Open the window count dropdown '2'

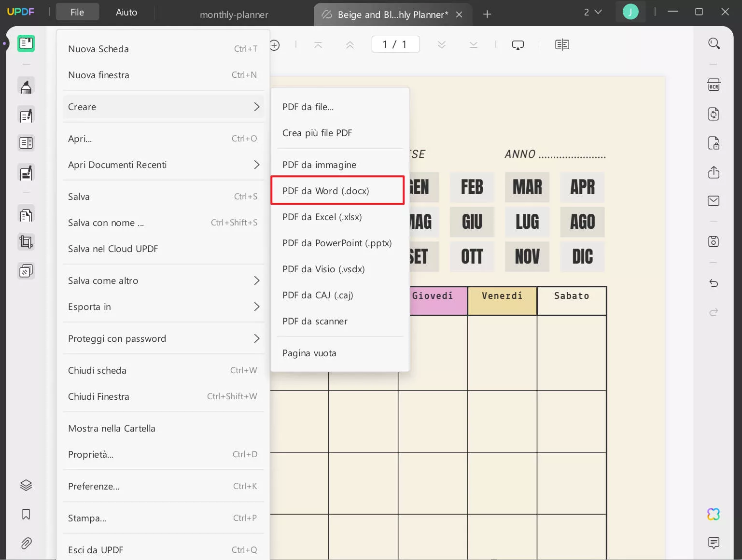(x=593, y=12)
